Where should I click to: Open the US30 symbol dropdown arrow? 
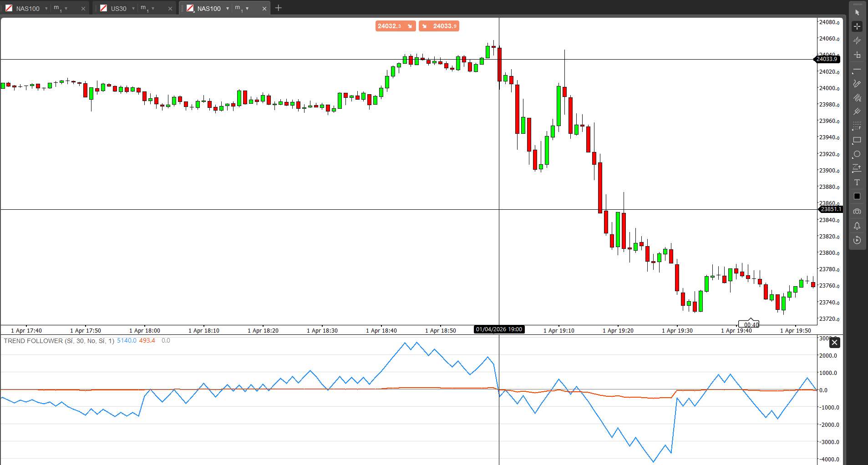(x=133, y=9)
